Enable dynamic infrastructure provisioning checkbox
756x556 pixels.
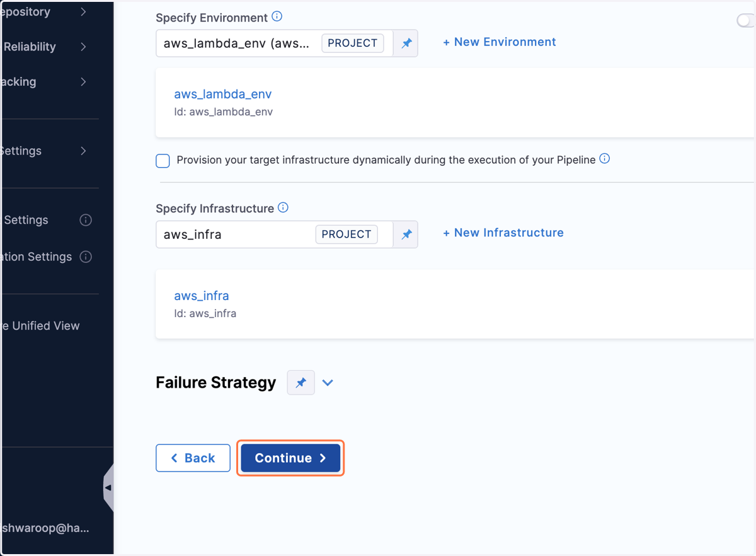click(x=163, y=160)
